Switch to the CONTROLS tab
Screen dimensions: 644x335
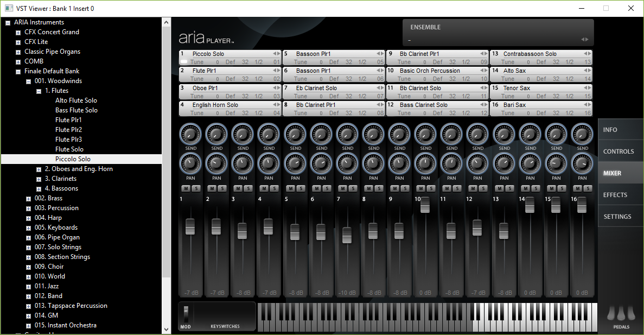click(x=621, y=151)
